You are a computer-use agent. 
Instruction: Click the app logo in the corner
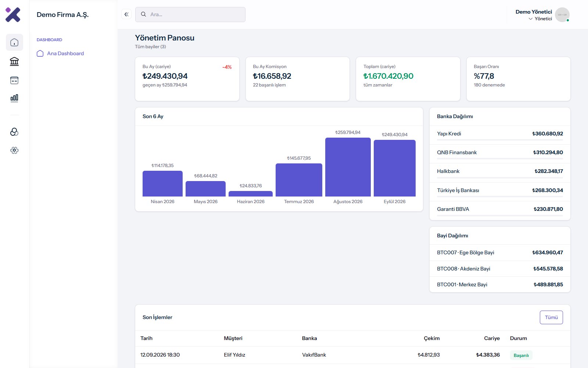[13, 15]
